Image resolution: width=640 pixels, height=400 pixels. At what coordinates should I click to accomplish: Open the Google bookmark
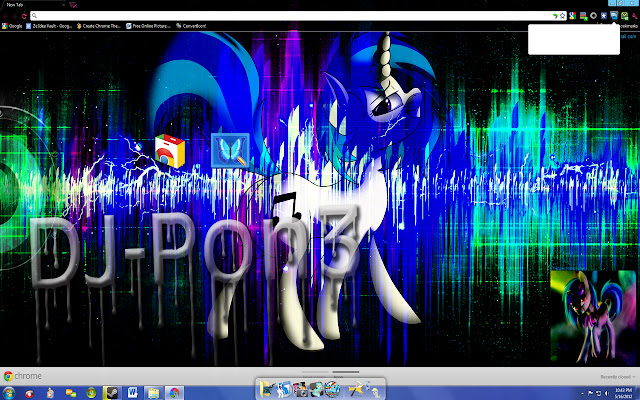[x=12, y=26]
